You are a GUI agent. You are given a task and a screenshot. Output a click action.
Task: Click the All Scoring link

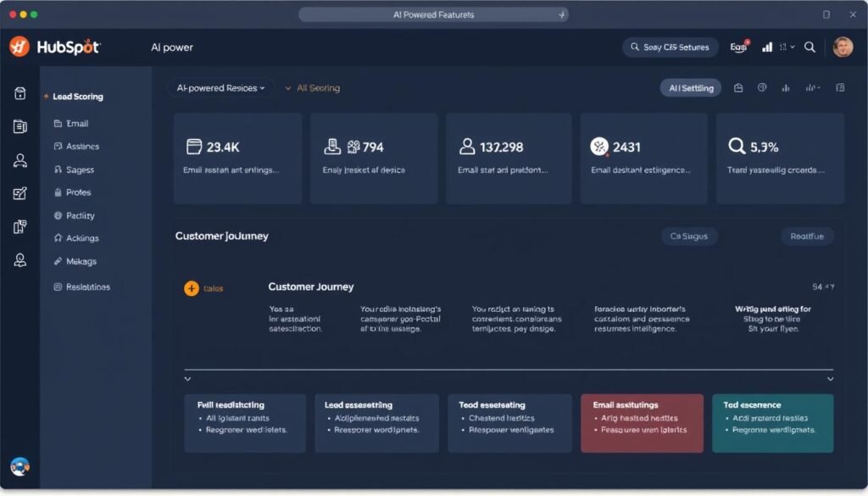(318, 87)
